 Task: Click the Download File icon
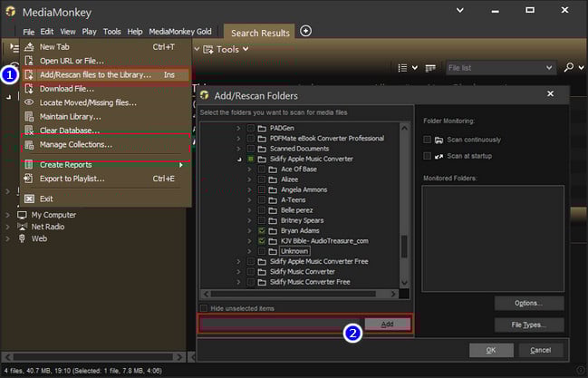click(x=29, y=89)
